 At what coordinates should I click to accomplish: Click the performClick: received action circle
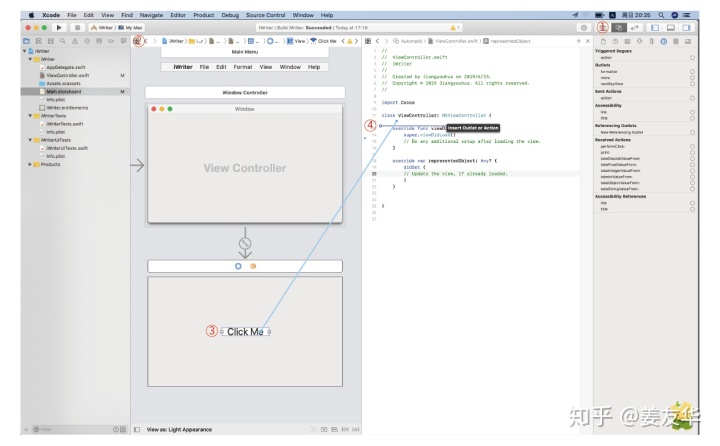[692, 147]
